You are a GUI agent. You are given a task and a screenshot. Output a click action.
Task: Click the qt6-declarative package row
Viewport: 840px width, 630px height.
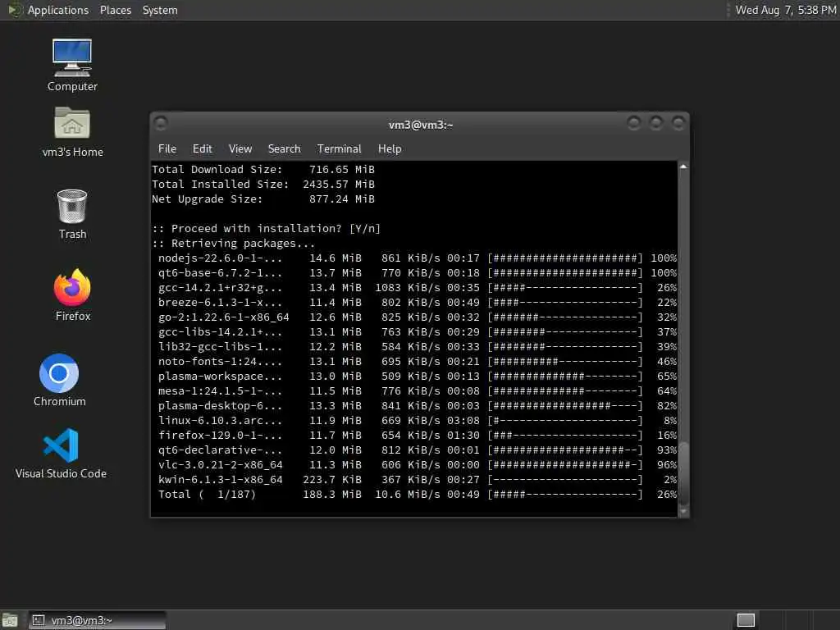[417, 450]
